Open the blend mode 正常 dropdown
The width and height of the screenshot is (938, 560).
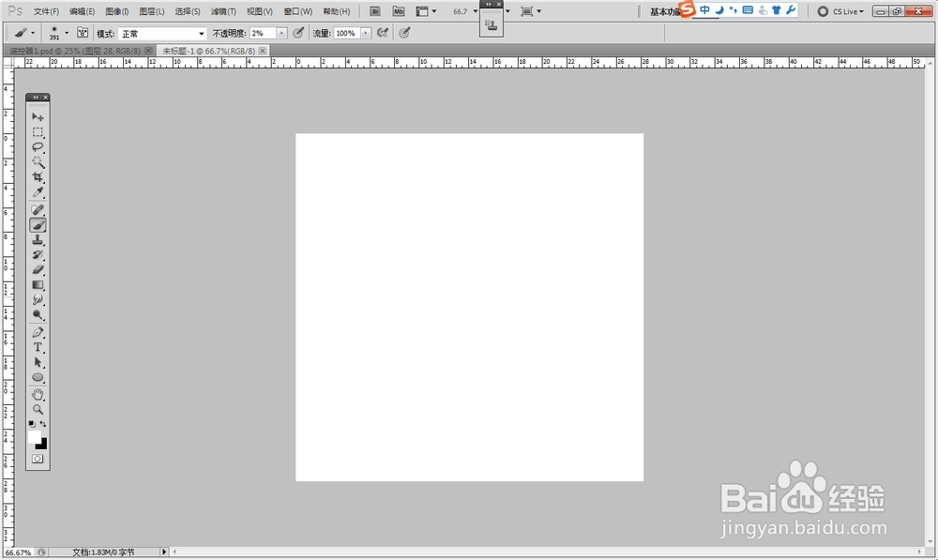coord(162,34)
